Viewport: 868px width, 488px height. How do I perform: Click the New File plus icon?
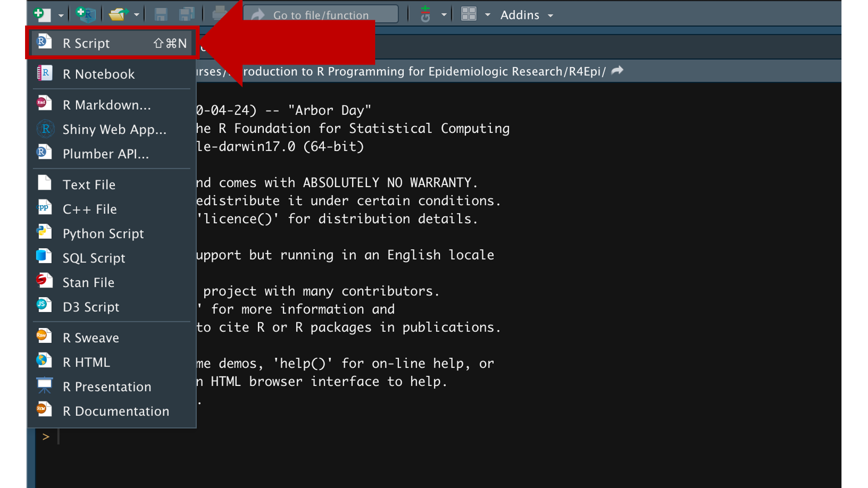[41, 14]
